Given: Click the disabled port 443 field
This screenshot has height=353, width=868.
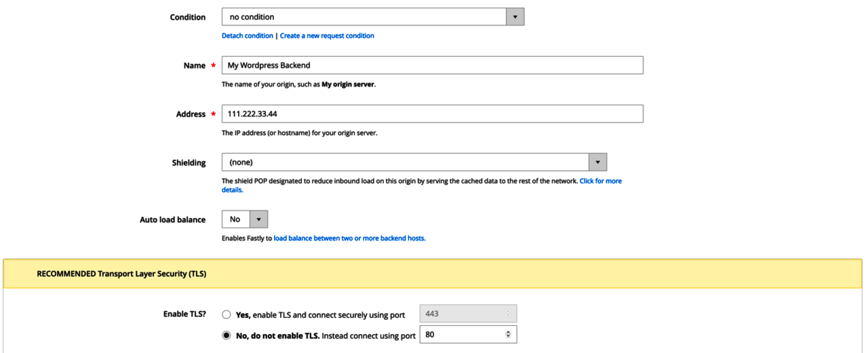Looking at the screenshot, I should click(461, 314).
